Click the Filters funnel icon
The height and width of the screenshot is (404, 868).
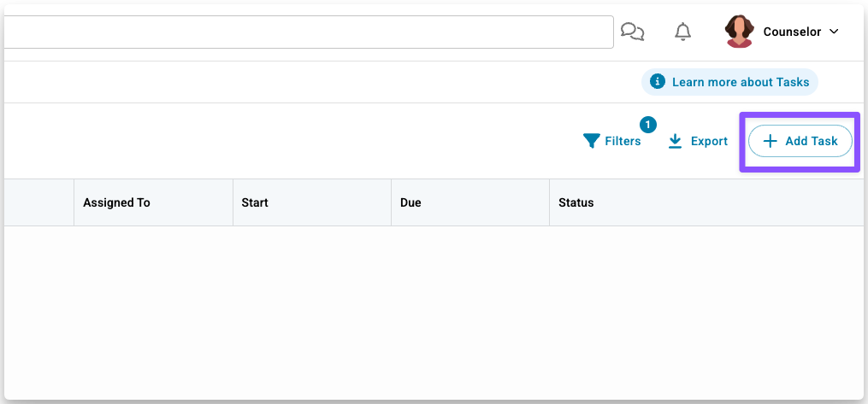pyautogui.click(x=591, y=141)
